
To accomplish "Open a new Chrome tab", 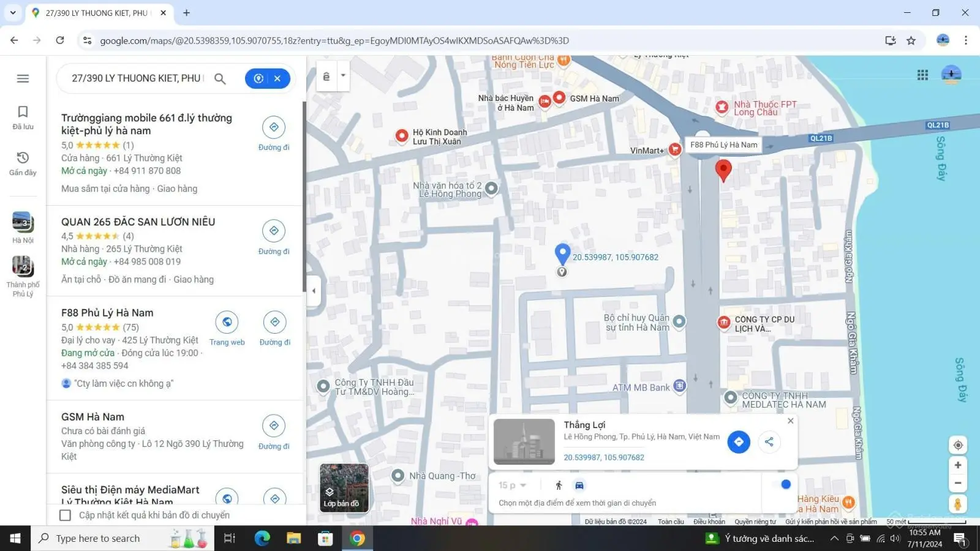I will coord(186,12).
